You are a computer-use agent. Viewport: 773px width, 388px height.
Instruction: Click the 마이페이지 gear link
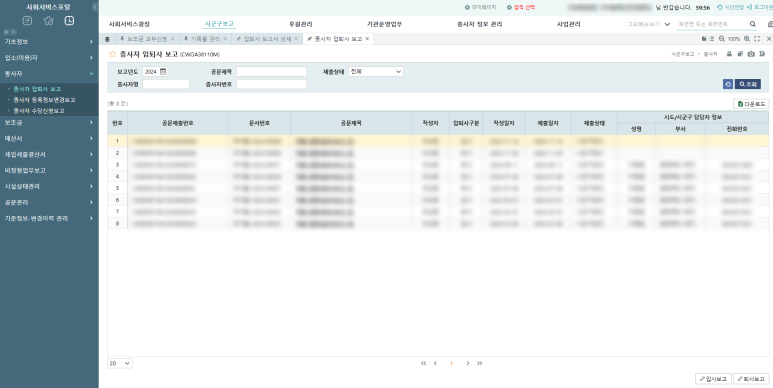[480, 7]
